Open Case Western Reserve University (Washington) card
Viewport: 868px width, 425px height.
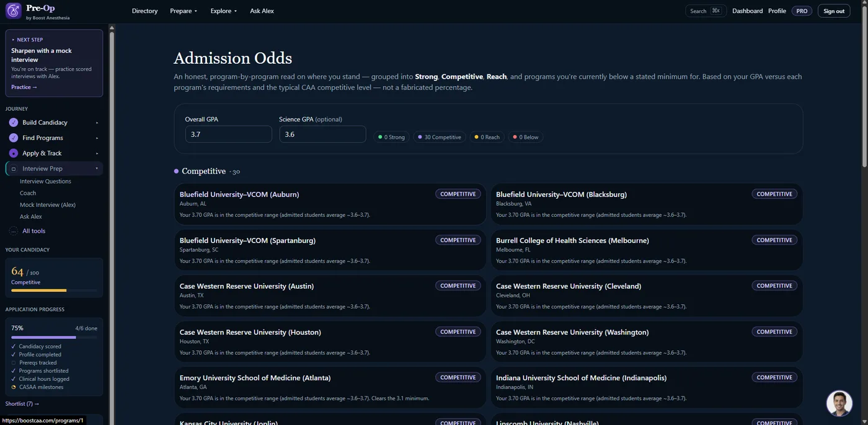click(x=647, y=342)
